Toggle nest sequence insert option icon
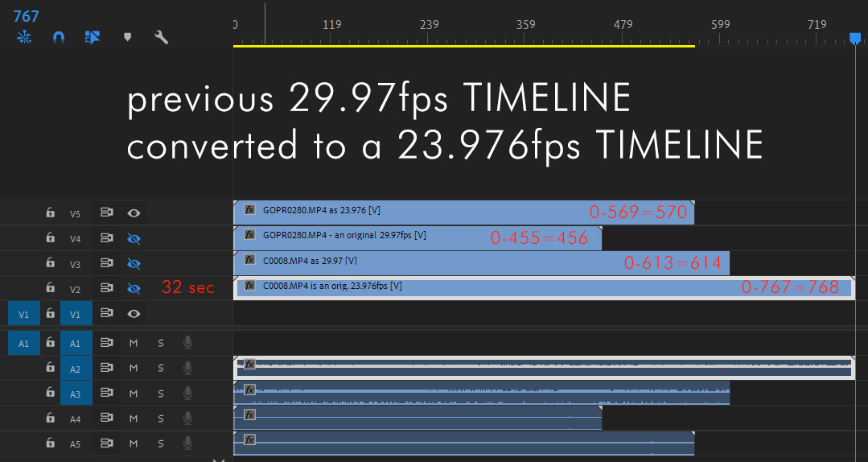 24,37
